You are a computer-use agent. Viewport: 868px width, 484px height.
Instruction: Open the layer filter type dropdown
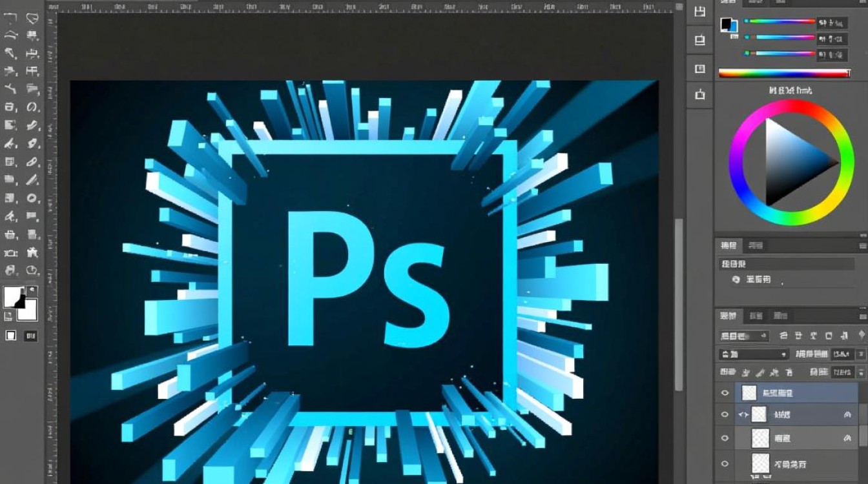743,336
